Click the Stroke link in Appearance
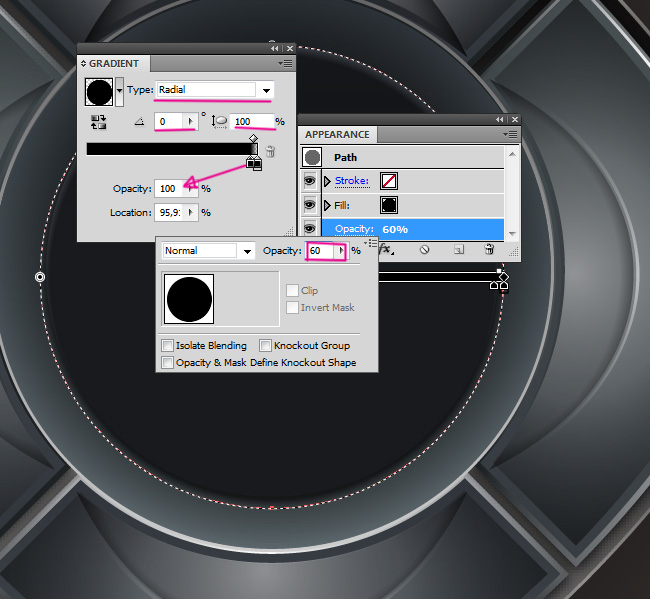 tap(352, 181)
